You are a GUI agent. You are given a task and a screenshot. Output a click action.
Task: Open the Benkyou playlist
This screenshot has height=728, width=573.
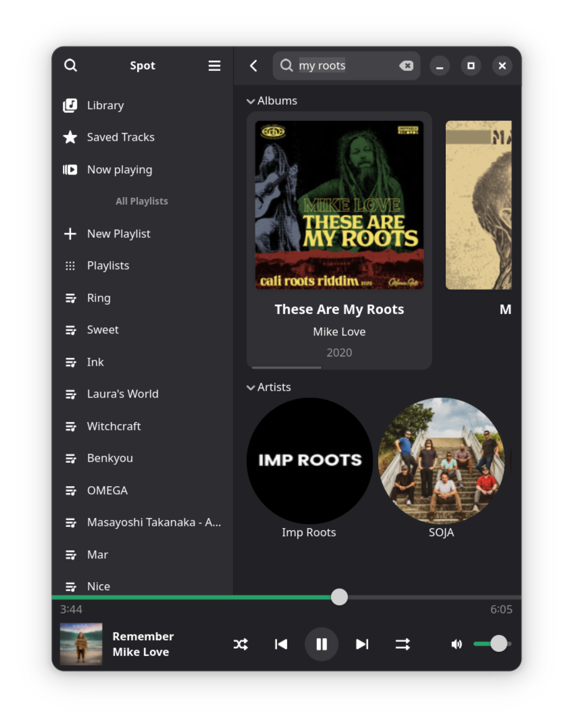point(142,458)
